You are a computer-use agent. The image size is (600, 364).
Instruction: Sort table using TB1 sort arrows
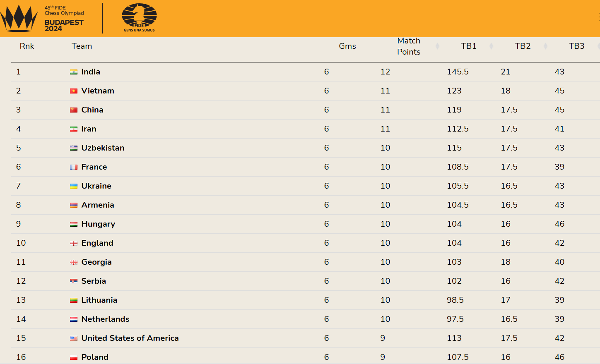click(491, 46)
